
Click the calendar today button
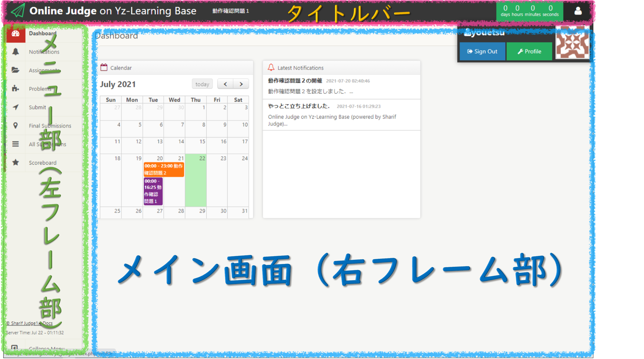tap(202, 84)
